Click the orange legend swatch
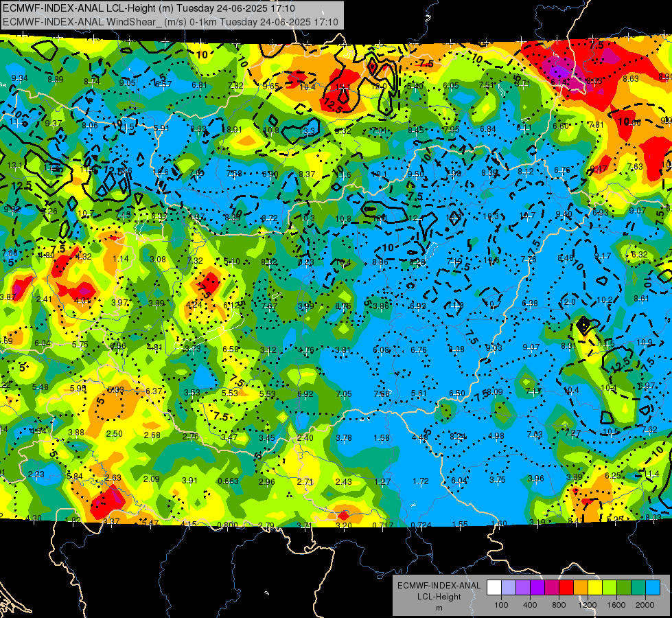Image resolution: width=672 pixels, height=618 pixels. (x=580, y=588)
